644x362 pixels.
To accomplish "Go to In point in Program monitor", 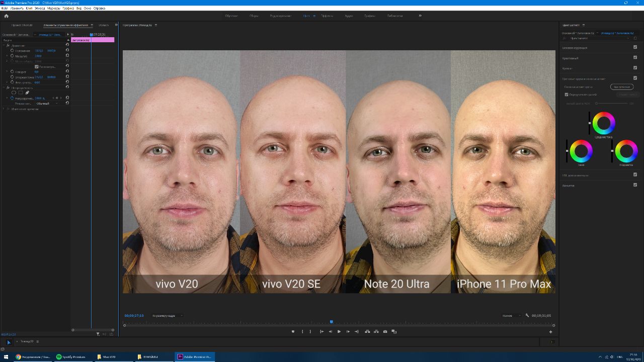I will 321,331.
